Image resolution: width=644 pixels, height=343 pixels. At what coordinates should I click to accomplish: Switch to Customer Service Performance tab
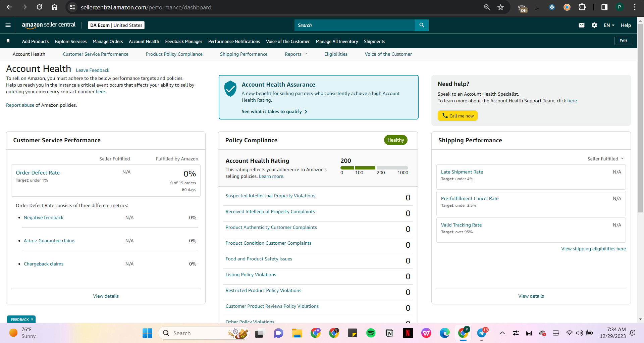click(x=96, y=54)
